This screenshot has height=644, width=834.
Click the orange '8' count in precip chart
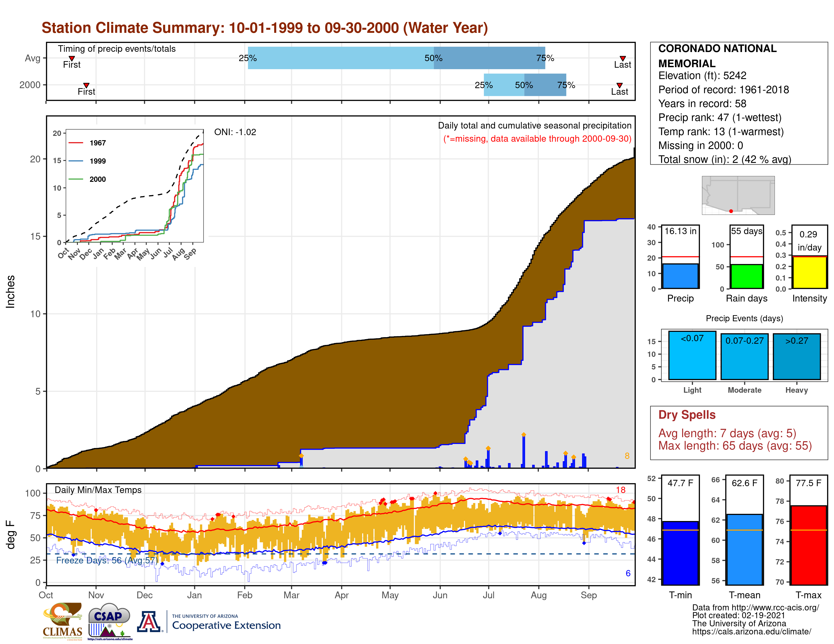627,456
